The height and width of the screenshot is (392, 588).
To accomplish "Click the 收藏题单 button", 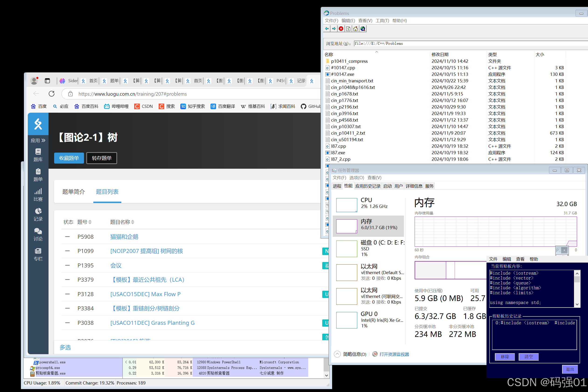I will tap(69, 158).
